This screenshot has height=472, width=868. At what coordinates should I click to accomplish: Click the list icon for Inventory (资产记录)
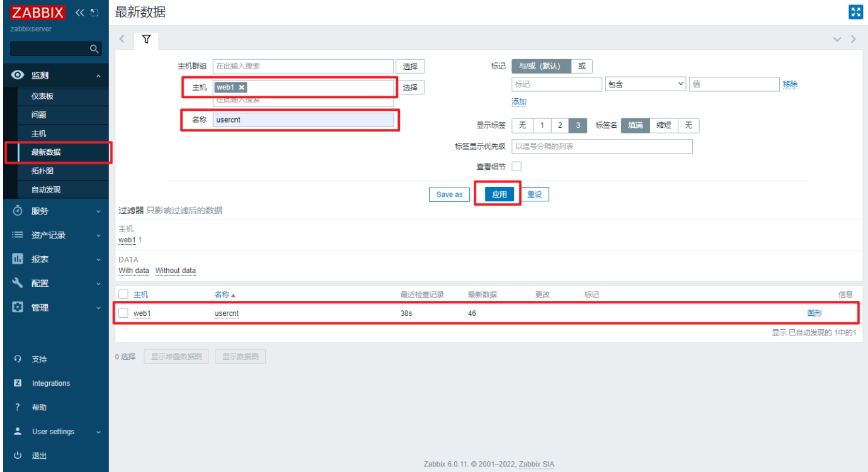(x=18, y=235)
